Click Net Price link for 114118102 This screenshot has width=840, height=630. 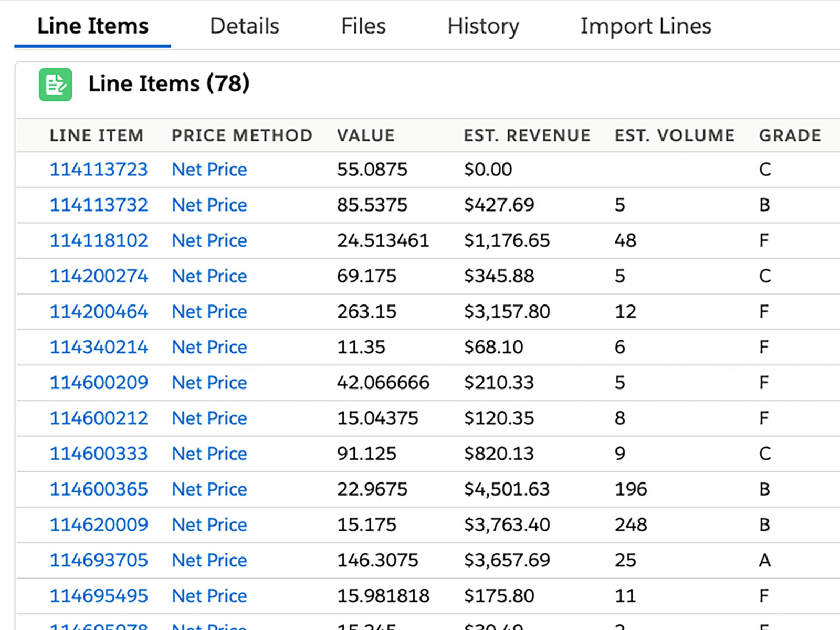tap(209, 240)
